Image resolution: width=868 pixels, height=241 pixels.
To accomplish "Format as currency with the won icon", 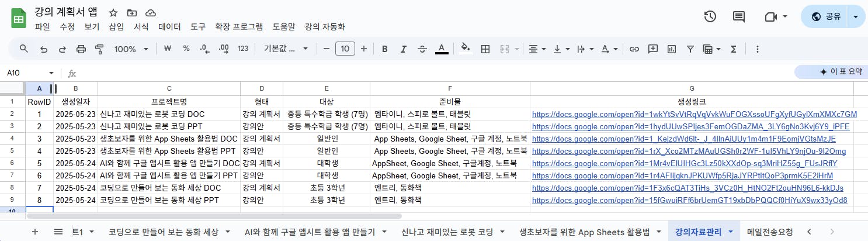I will (168, 49).
